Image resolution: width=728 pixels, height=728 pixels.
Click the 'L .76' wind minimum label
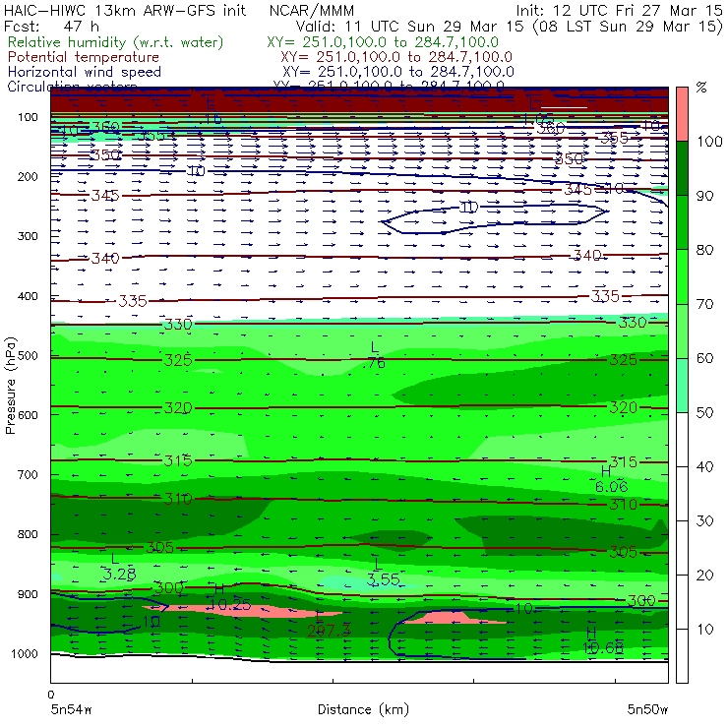[x=374, y=355]
